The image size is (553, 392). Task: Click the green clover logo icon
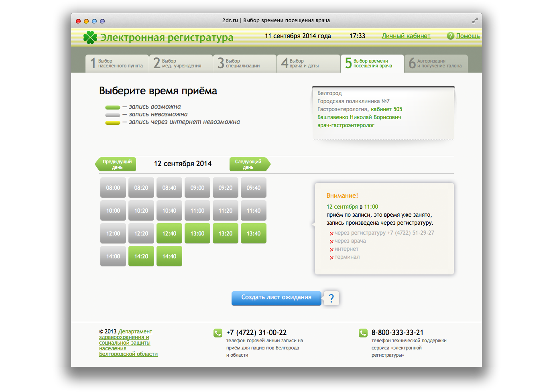pos(90,37)
